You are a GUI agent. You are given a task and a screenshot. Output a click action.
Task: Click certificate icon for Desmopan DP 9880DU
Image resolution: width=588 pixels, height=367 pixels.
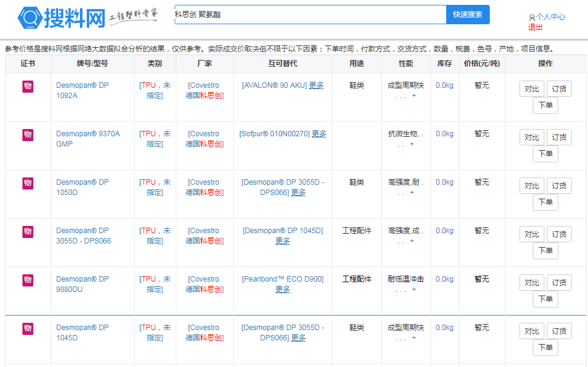(x=28, y=280)
